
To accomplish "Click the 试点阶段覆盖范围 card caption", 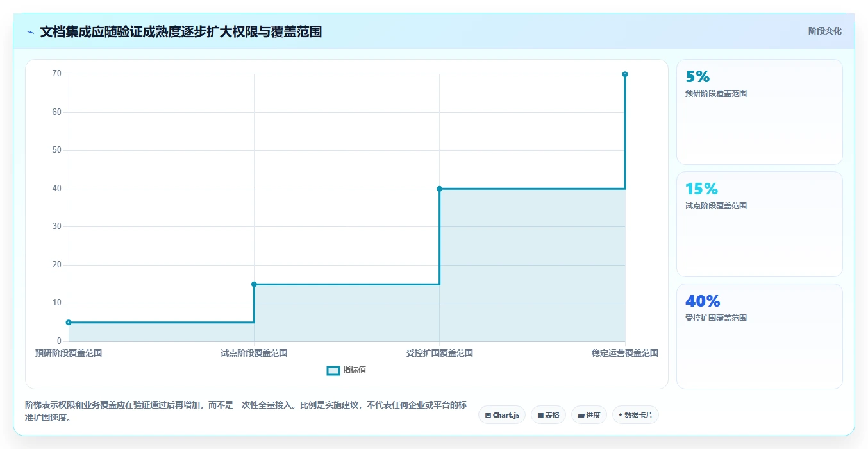I will tap(716, 206).
